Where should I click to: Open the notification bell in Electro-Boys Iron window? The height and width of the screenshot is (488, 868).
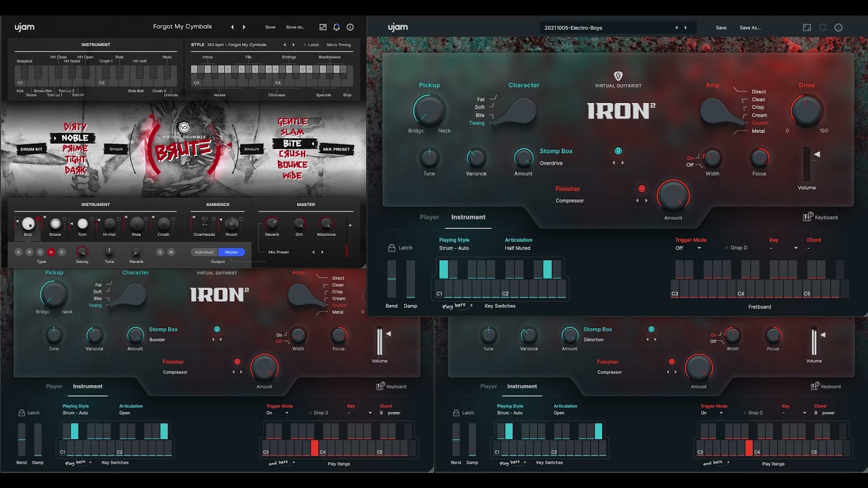coord(823,28)
